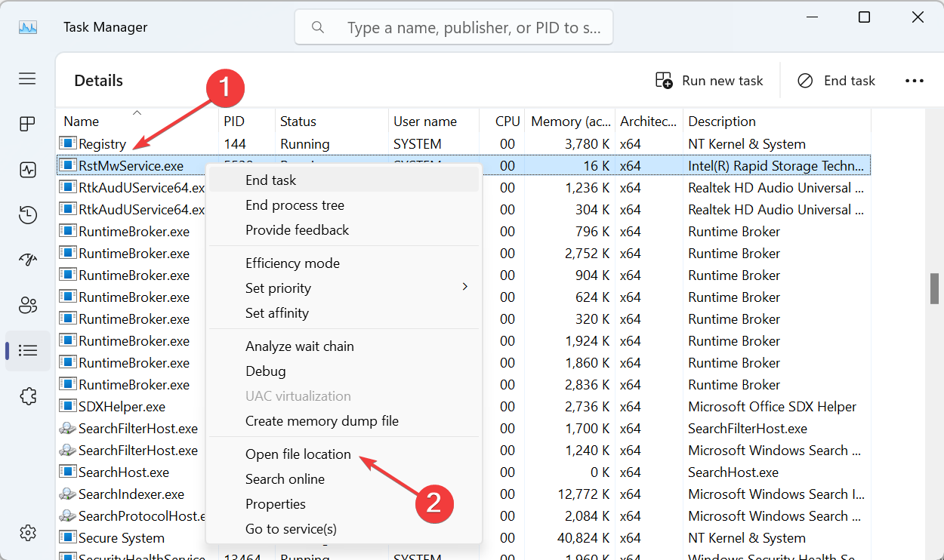Choose End process tree menu item
Screen dimensions: 944x560
coord(295,205)
